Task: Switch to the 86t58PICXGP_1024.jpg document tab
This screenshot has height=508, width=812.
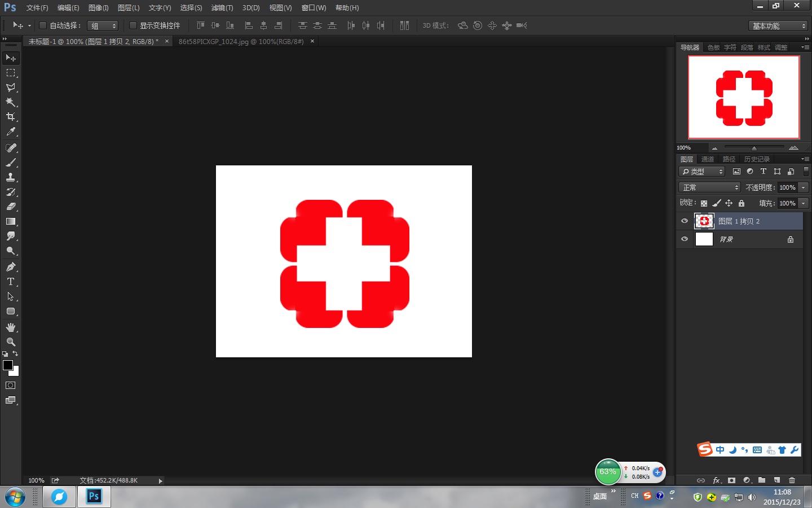Action: tap(241, 42)
